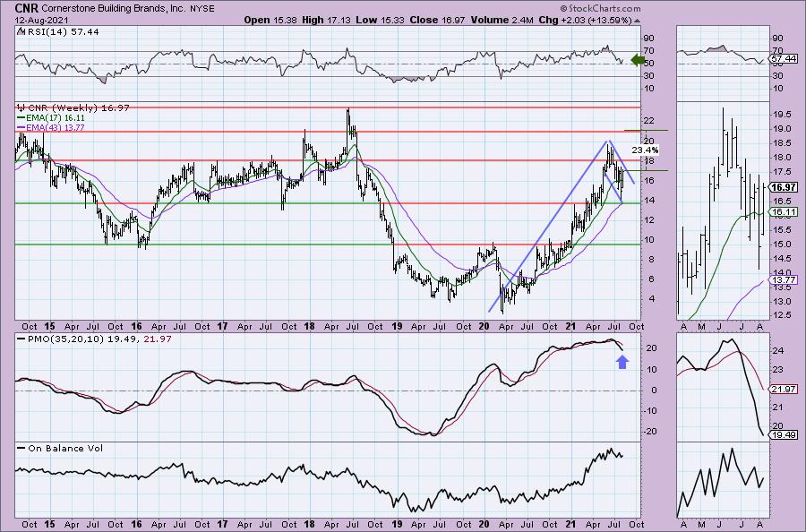Click the RSI(14) 57.44 indicator label
Viewport: 806px width, 532px height.
point(63,32)
